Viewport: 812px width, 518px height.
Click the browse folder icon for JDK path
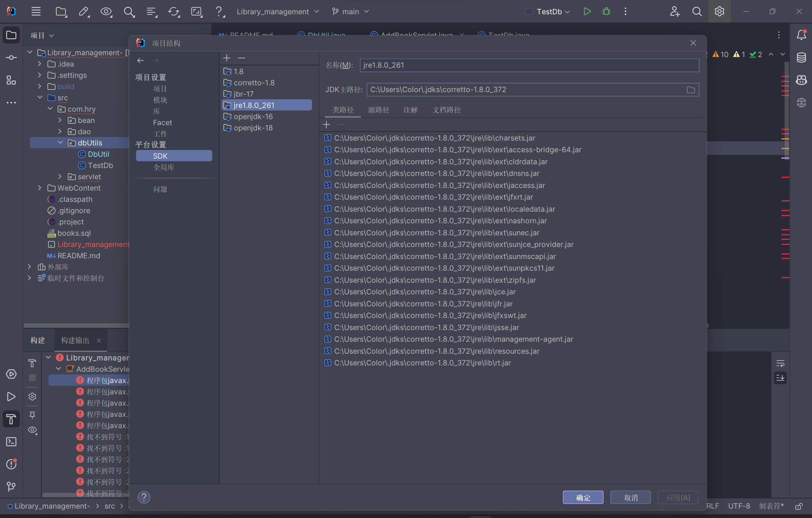(691, 90)
